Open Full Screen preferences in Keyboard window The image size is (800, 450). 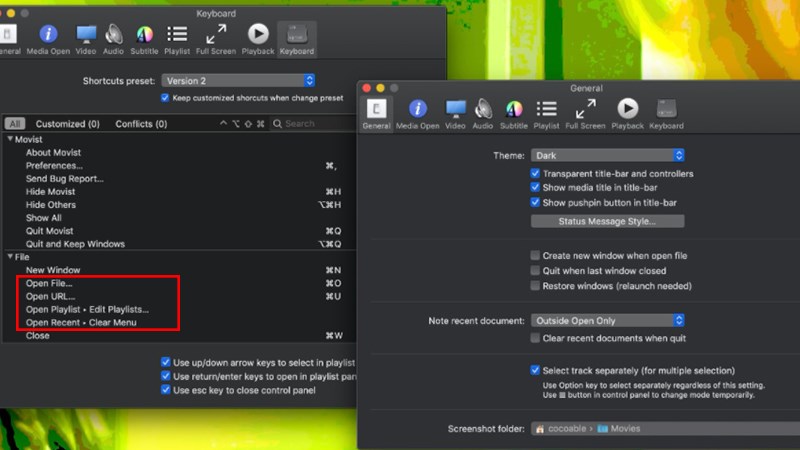[x=217, y=39]
